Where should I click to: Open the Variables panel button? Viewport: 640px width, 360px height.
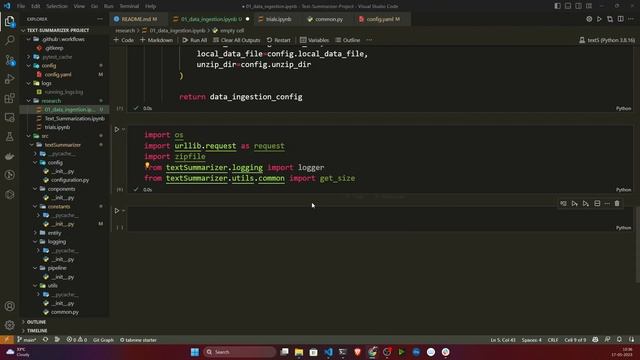315,40
